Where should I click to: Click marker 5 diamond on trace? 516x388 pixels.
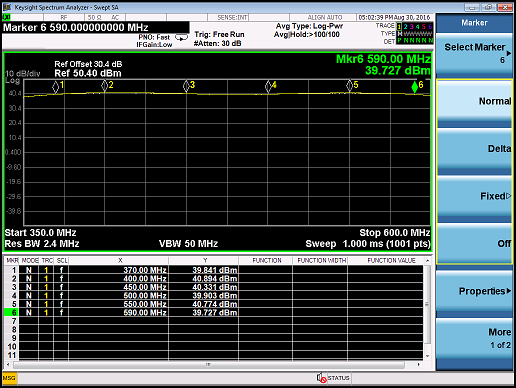pos(349,86)
